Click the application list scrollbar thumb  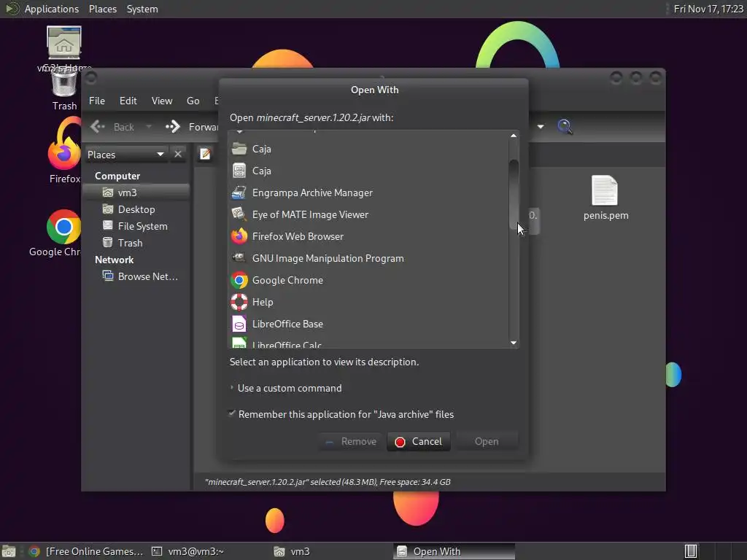514,194
